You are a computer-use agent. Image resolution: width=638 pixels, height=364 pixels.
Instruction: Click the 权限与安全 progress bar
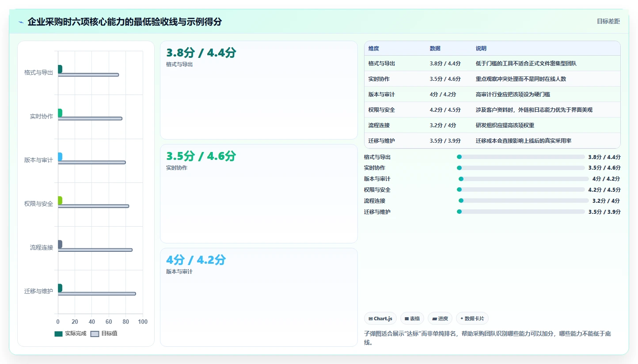pyautogui.click(x=521, y=190)
